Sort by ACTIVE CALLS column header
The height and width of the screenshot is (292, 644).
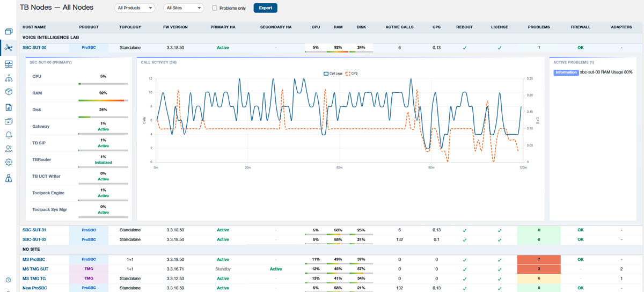pyautogui.click(x=399, y=27)
